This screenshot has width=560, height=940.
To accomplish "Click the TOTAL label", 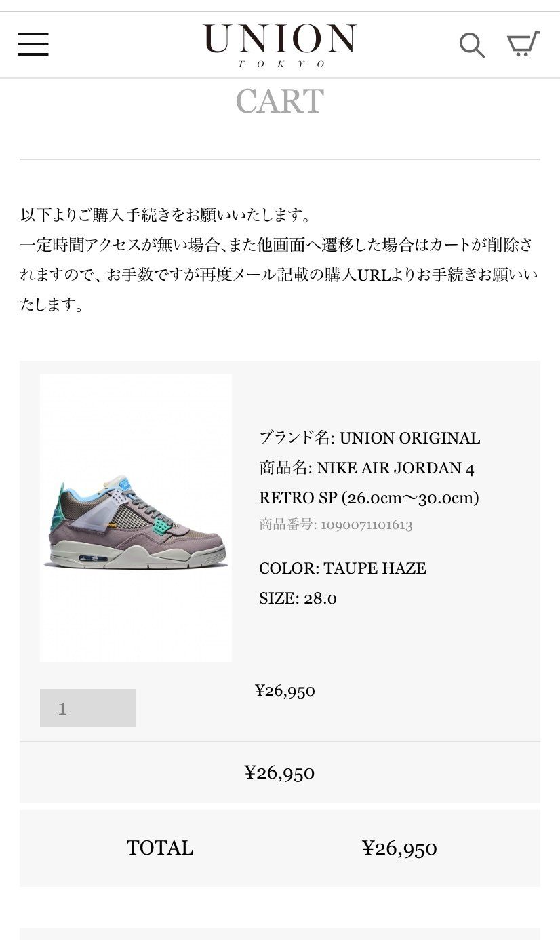I will point(160,848).
